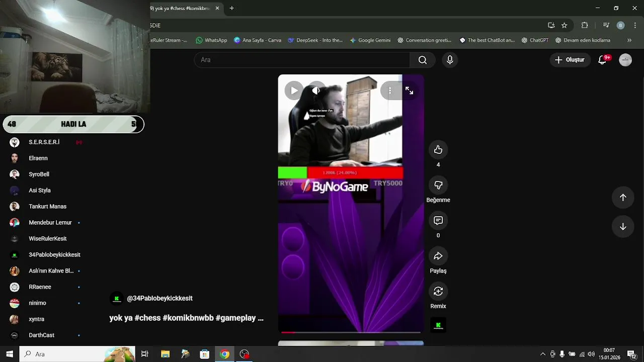This screenshot has width=644, height=362.
Task: Open the three-dot menu on the Short
Action: [389, 90]
